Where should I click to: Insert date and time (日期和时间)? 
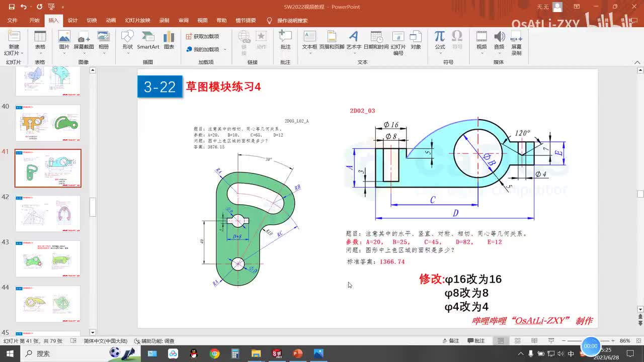[376, 41]
